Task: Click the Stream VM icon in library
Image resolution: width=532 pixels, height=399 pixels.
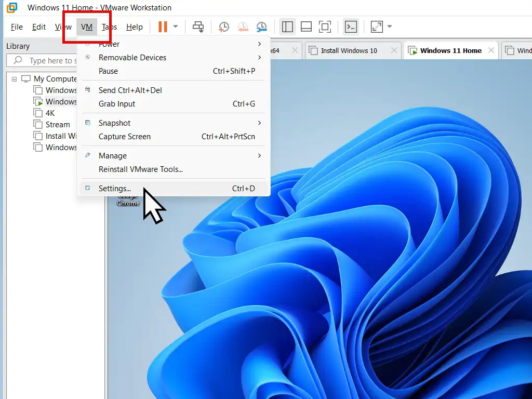Action: (38, 124)
